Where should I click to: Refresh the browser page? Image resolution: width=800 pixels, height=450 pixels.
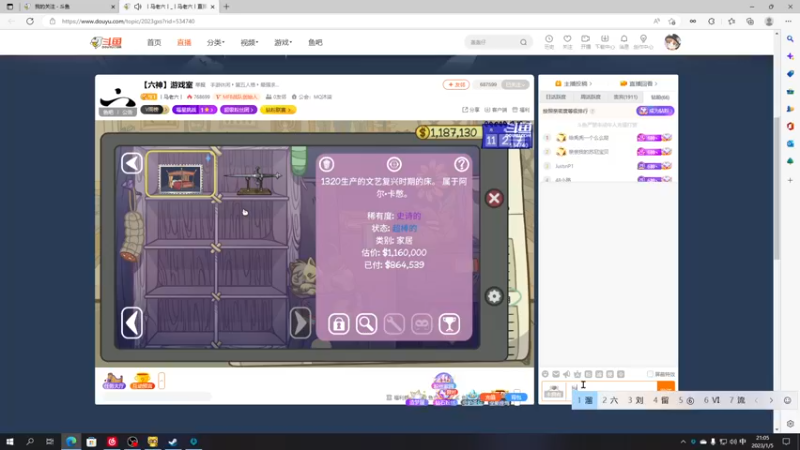click(30, 21)
